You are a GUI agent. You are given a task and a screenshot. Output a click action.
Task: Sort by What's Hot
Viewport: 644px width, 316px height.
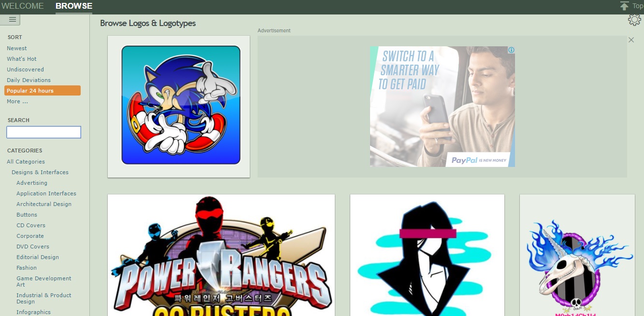coord(22,59)
